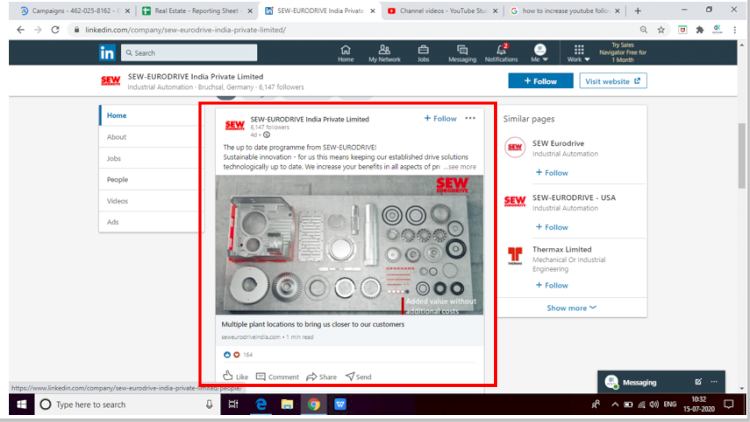Open the Jobs briefcase icon
Viewport: 750px width, 422px height.
pyautogui.click(x=423, y=51)
